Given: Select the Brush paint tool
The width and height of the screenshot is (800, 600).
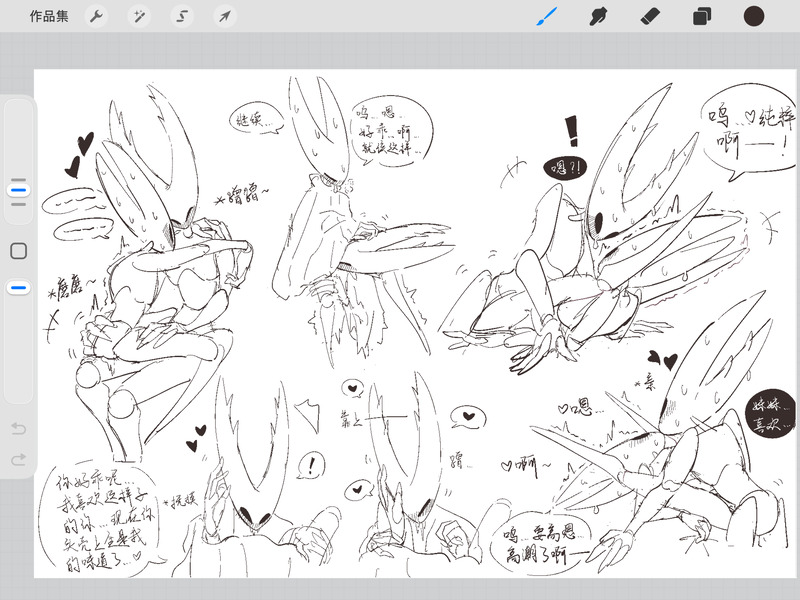Looking at the screenshot, I should click(547, 16).
